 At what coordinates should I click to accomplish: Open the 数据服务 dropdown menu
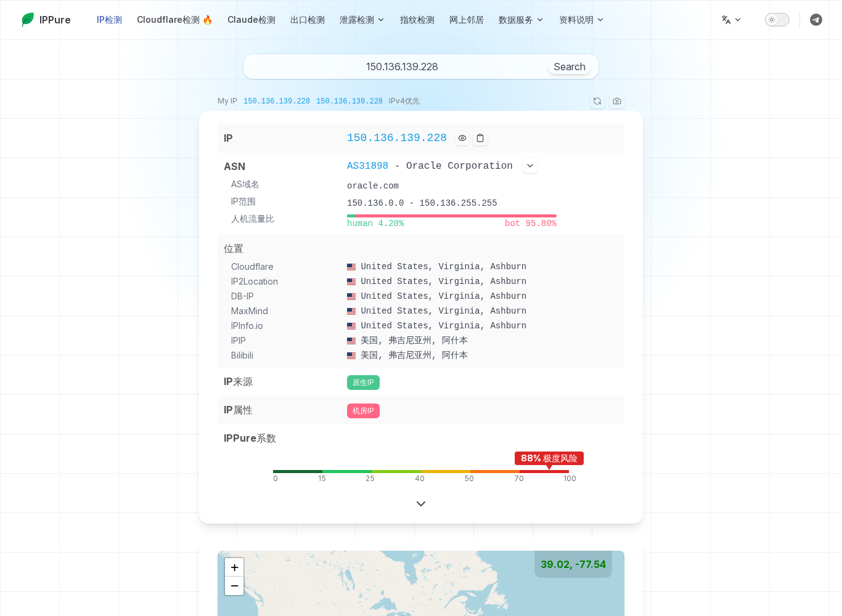[521, 20]
